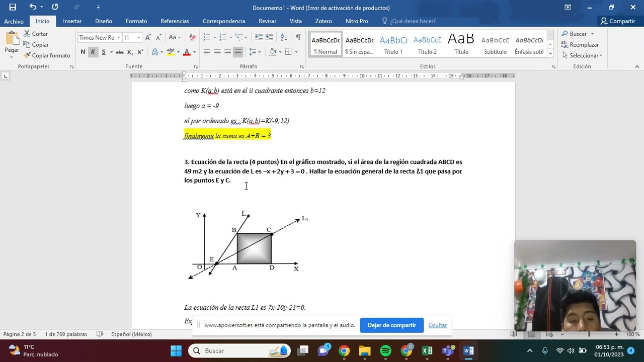Open Spotify from the taskbar
The width and height of the screenshot is (644, 362).
point(385,350)
